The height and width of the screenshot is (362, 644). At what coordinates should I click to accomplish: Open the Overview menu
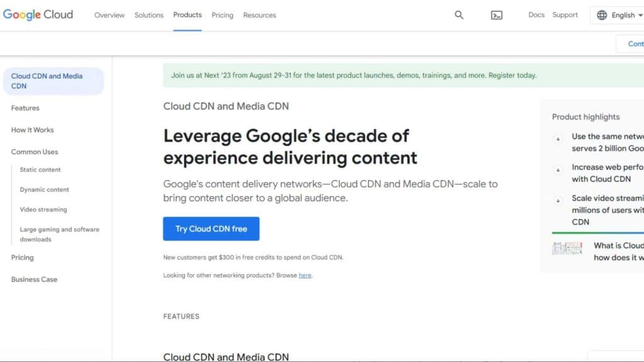109,15
